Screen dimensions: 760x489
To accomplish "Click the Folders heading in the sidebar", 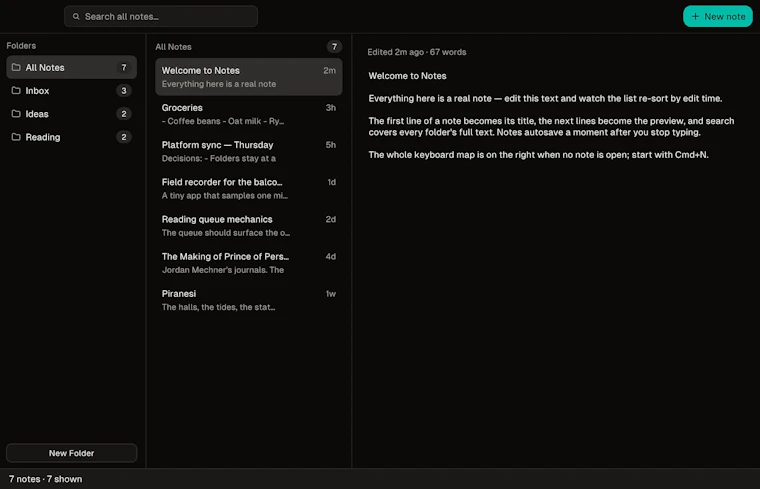I will tap(21, 46).
